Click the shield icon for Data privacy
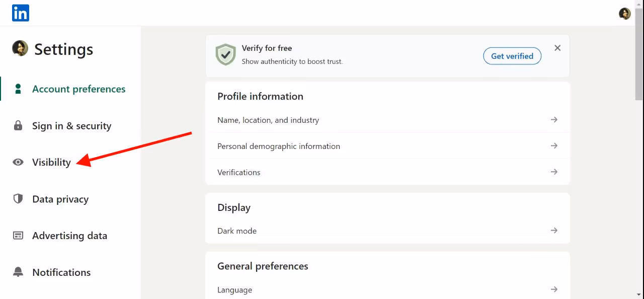 (18, 199)
